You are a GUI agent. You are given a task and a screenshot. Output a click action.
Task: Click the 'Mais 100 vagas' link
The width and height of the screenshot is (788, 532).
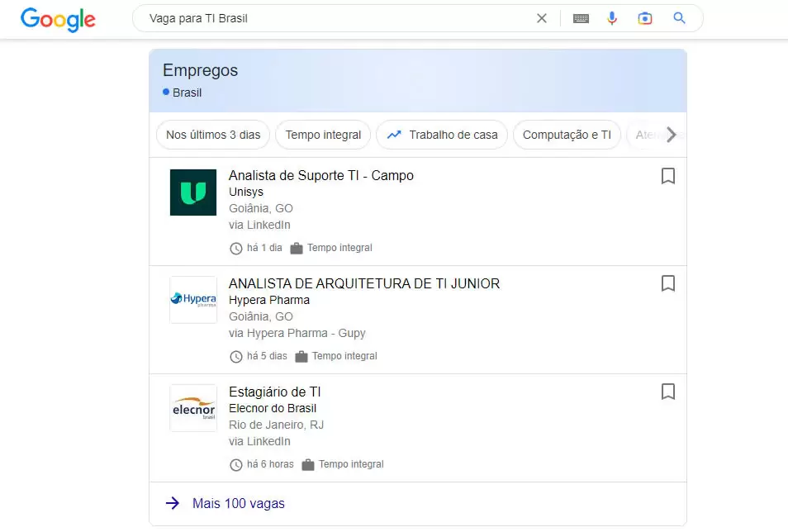tap(239, 503)
